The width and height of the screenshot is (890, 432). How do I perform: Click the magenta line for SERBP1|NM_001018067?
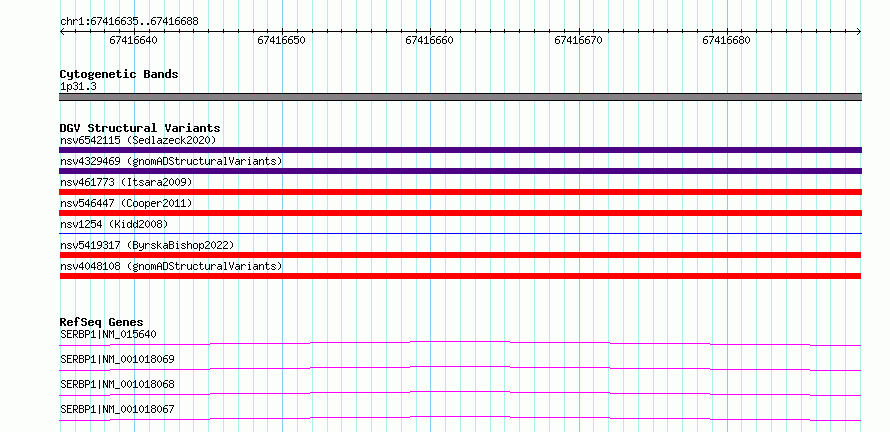pos(460,418)
